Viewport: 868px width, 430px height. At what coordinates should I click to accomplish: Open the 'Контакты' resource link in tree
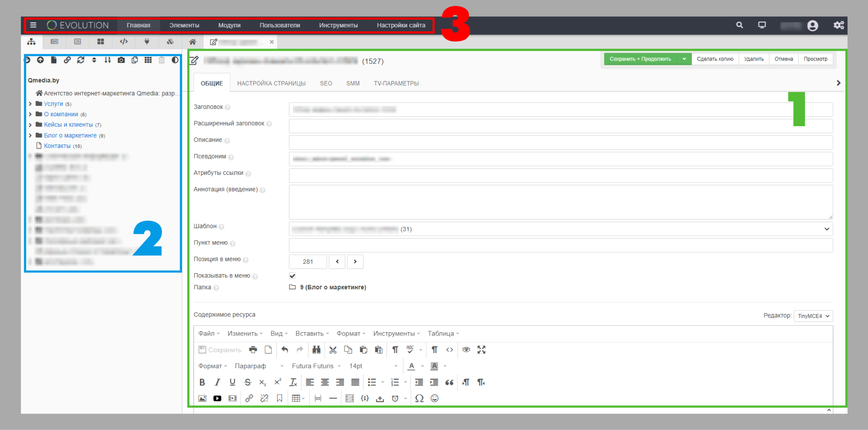click(57, 146)
